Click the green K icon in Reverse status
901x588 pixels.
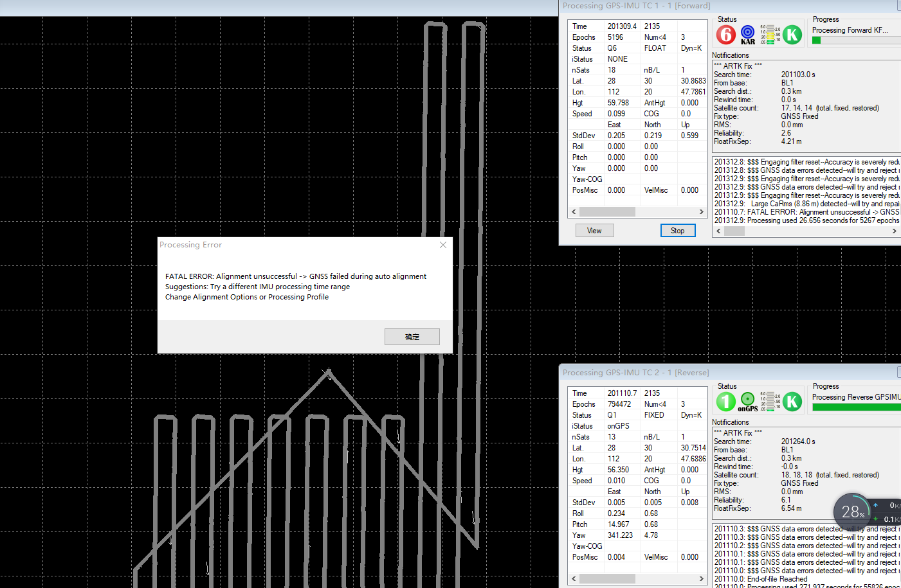(792, 401)
